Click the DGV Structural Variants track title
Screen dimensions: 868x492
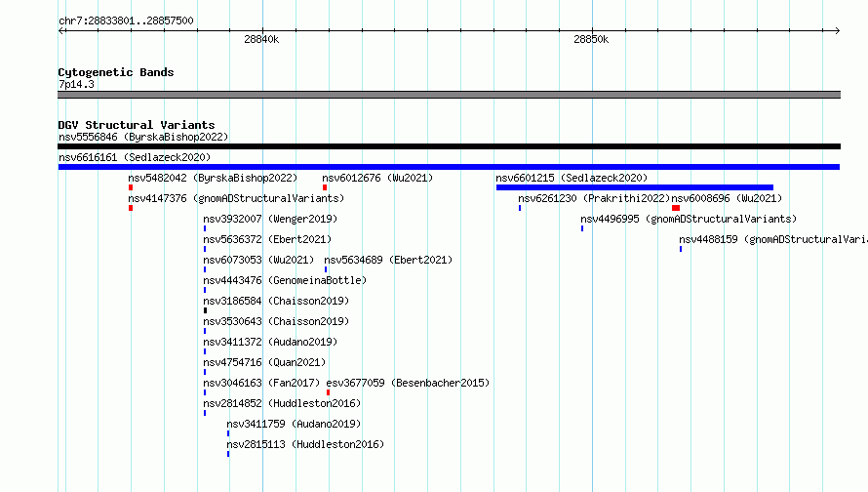click(137, 125)
